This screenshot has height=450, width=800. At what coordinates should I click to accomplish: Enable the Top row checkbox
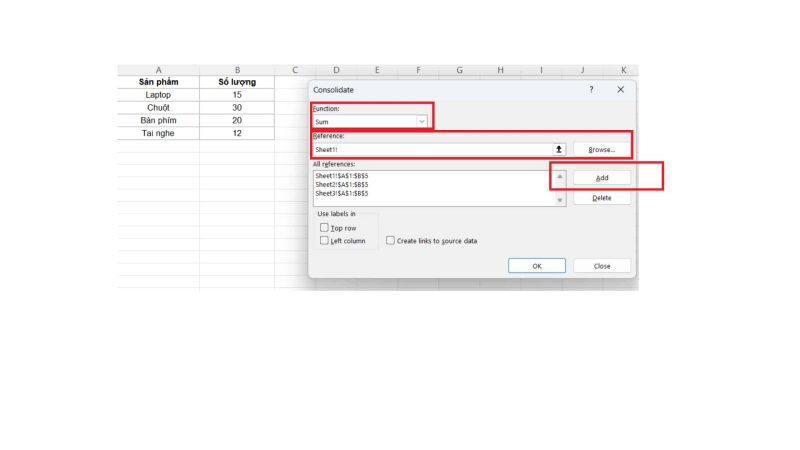point(324,228)
